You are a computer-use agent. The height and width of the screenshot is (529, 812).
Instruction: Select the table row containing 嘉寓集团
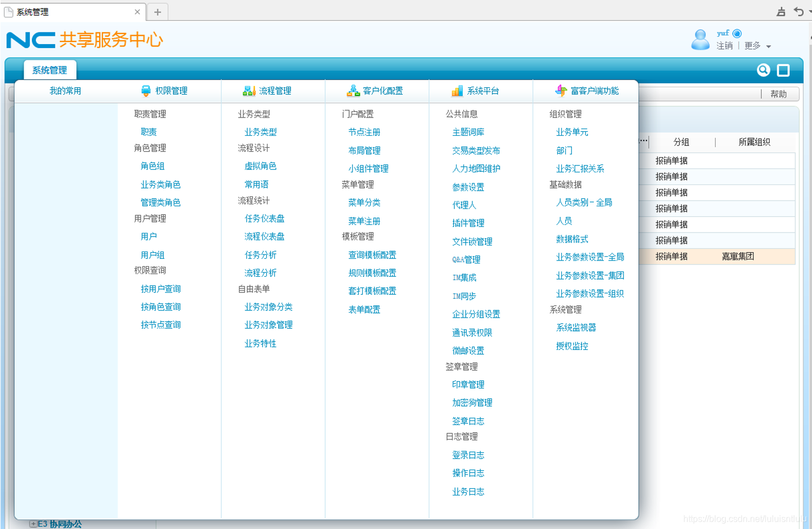click(717, 256)
